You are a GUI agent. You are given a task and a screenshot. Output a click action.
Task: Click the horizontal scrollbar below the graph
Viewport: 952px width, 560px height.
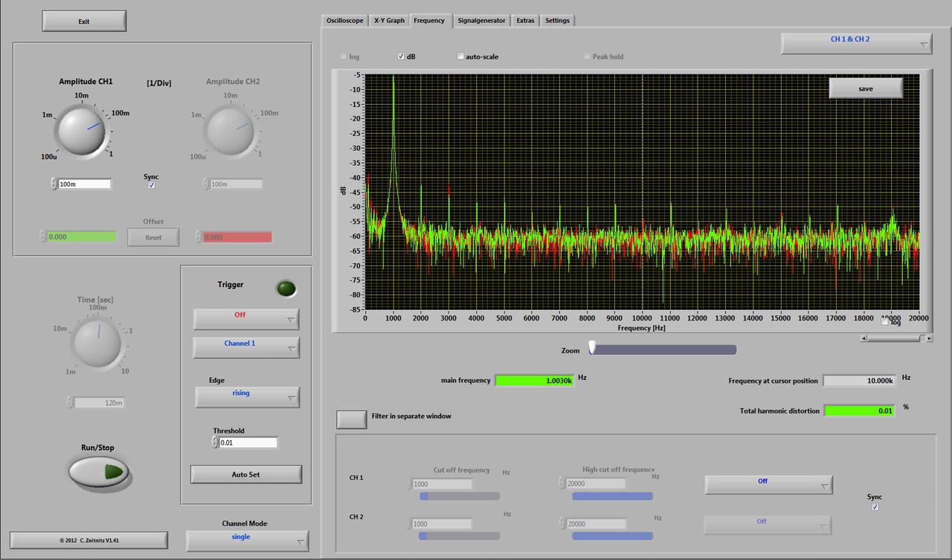click(896, 338)
